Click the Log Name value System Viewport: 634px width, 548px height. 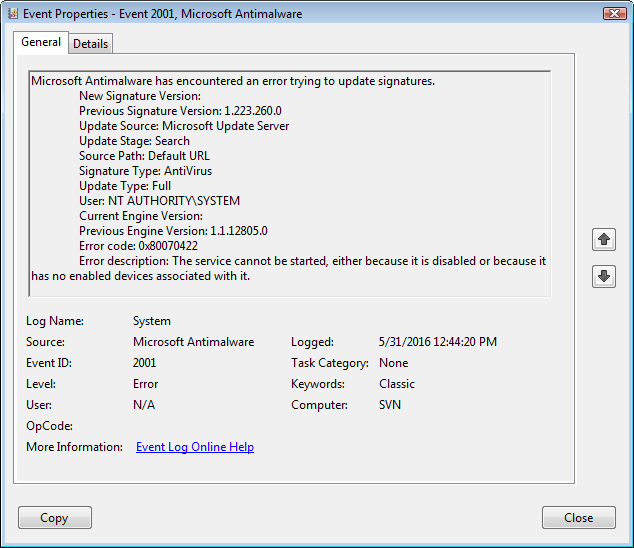[x=152, y=321]
